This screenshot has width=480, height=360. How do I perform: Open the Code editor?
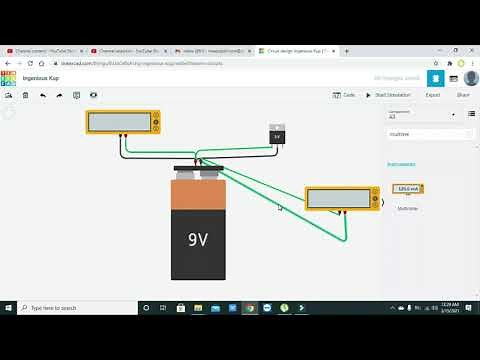coord(343,95)
